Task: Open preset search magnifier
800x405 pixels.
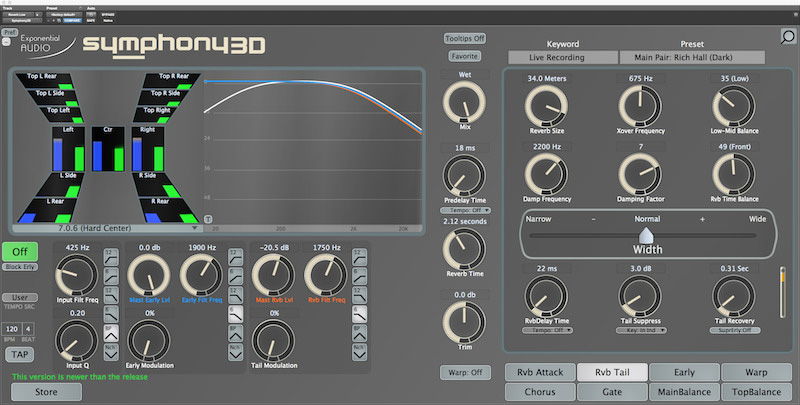Action: (788, 37)
